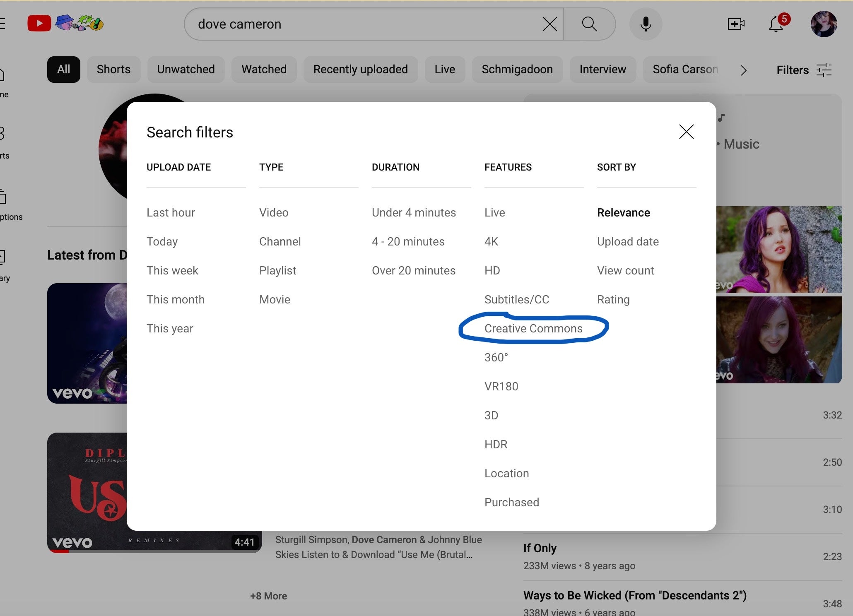
Task: Open the 'If Only' song row
Action: [682, 556]
